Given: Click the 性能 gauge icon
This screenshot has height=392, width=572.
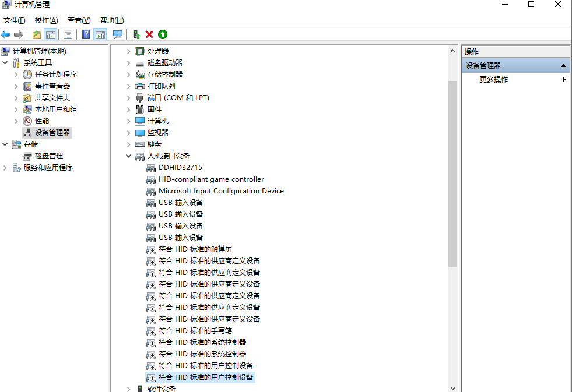Looking at the screenshot, I should (27, 121).
